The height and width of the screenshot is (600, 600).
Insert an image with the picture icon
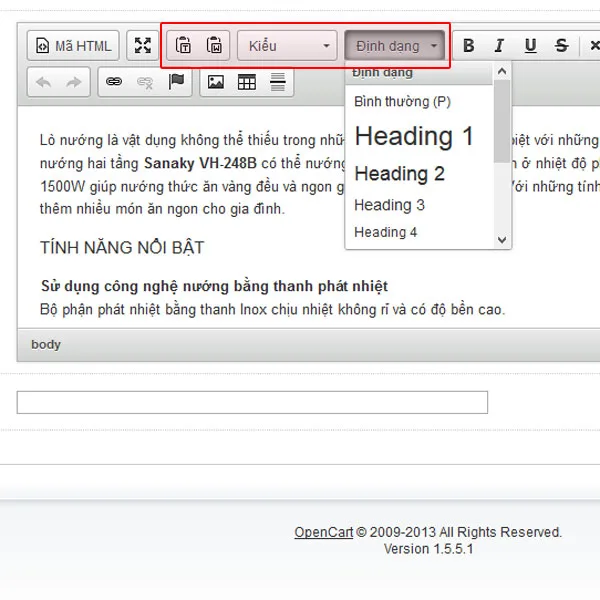[x=215, y=82]
